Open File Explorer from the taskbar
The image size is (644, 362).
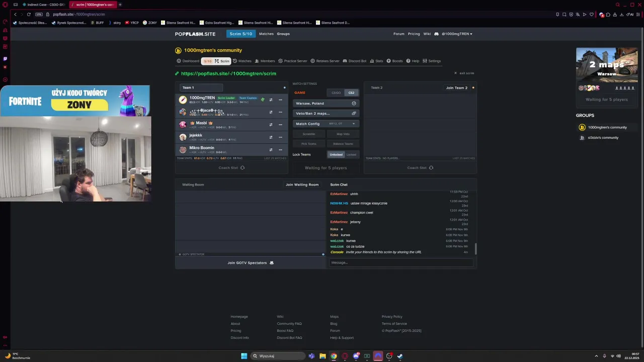tap(323, 356)
